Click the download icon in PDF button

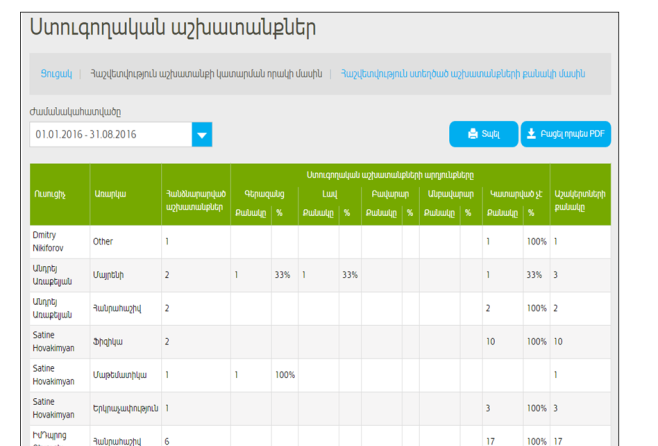tap(531, 134)
